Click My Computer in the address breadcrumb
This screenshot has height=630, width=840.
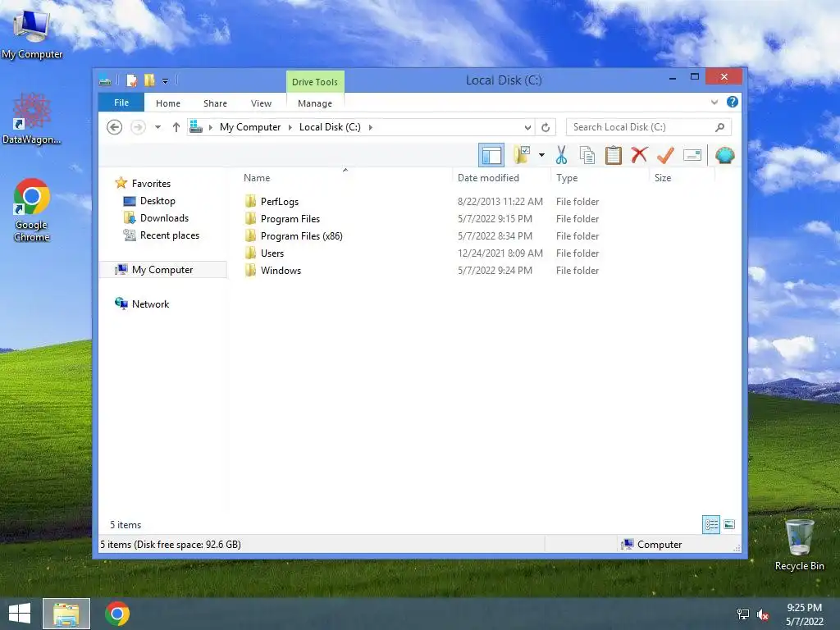click(250, 127)
